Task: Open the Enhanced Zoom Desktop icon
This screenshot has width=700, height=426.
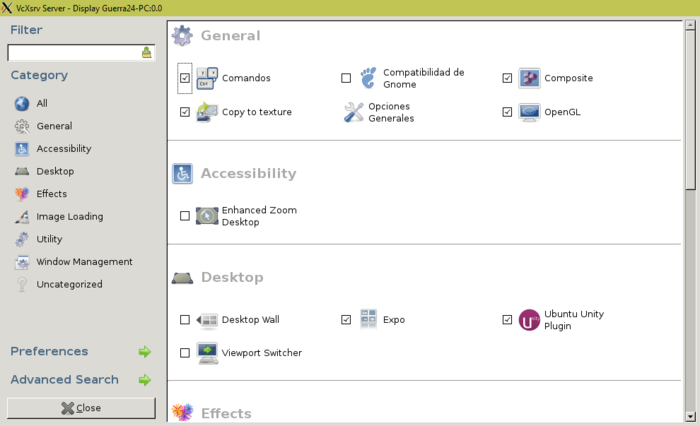Action: 207,216
